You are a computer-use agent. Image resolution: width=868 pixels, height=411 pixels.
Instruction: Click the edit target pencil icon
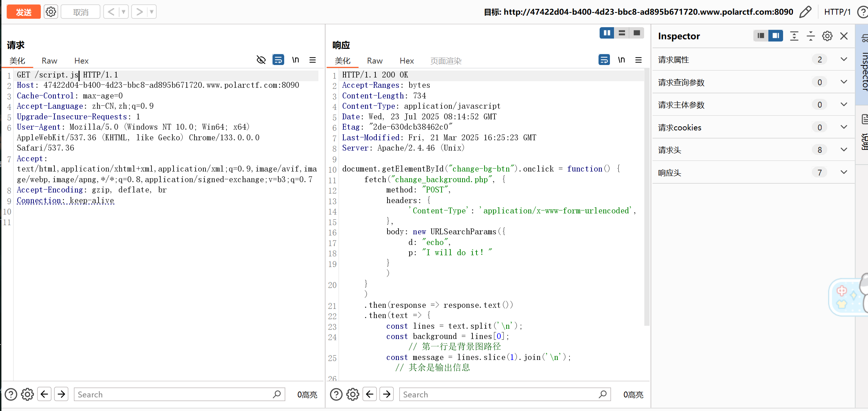tap(805, 12)
